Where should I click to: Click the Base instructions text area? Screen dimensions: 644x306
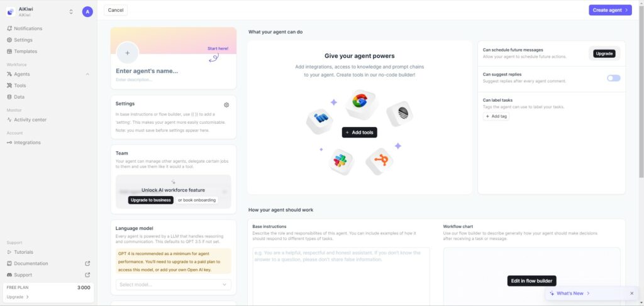[341, 276]
